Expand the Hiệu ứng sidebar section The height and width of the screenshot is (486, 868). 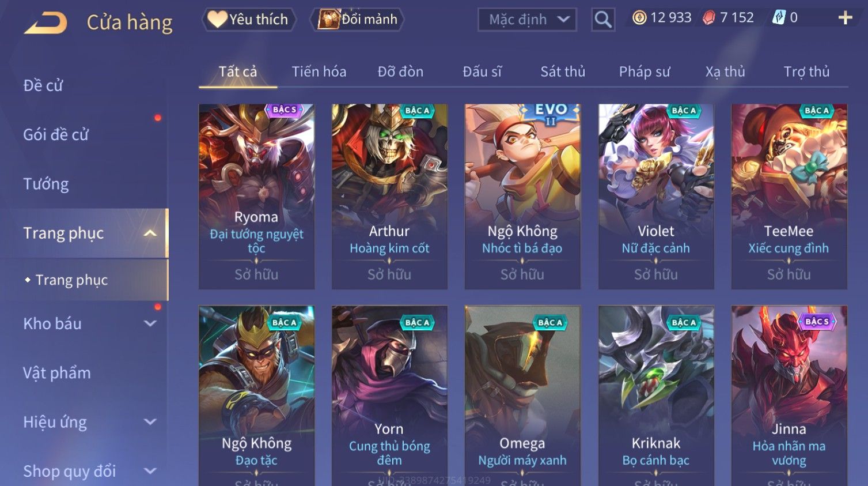click(x=150, y=422)
